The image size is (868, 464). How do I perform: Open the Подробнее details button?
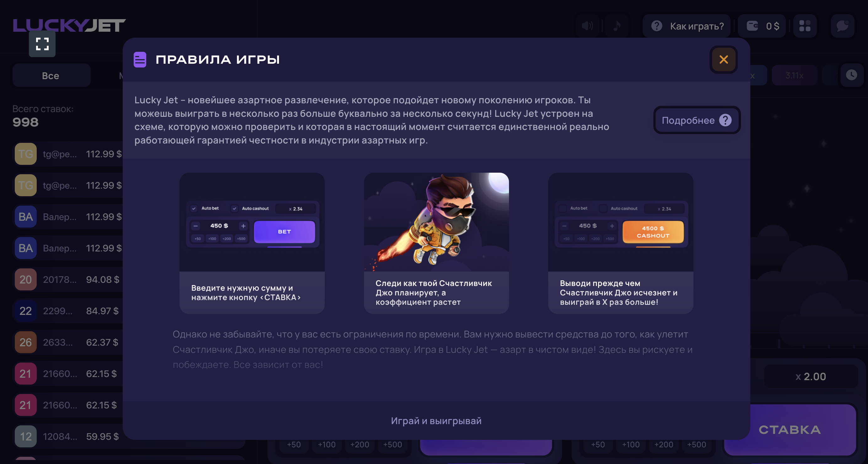pyautogui.click(x=696, y=120)
